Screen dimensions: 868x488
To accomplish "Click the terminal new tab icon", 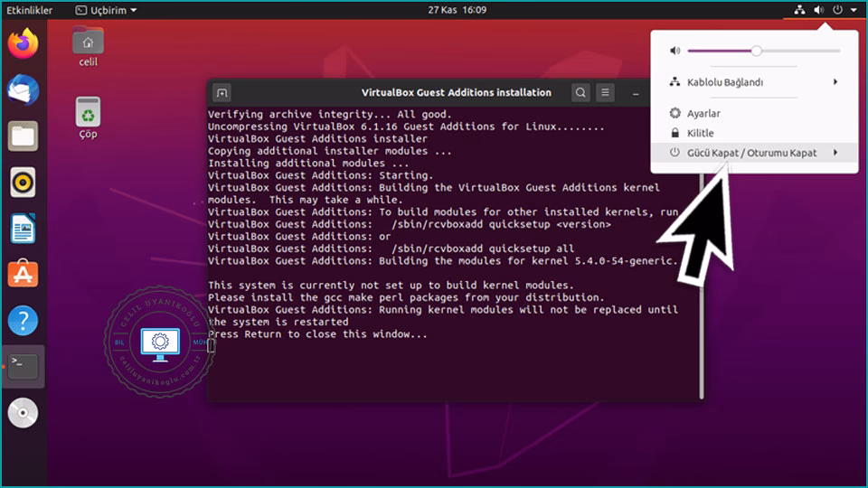I will tap(222, 93).
